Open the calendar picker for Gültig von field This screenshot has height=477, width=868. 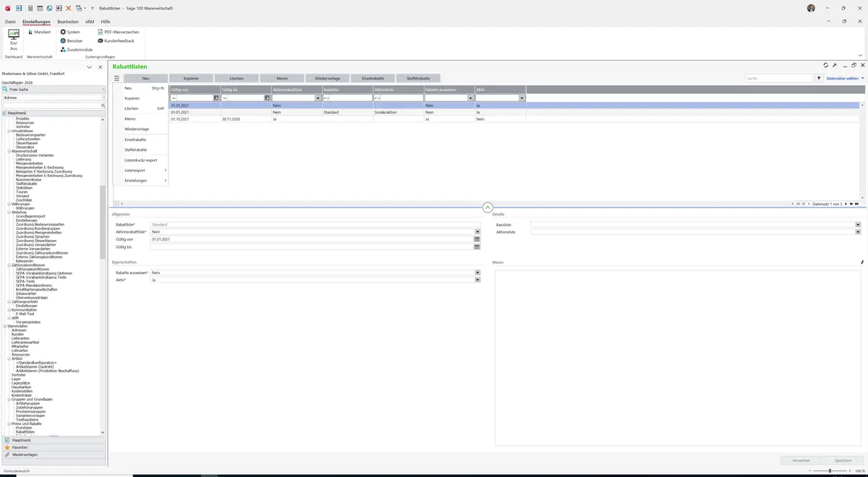point(477,239)
